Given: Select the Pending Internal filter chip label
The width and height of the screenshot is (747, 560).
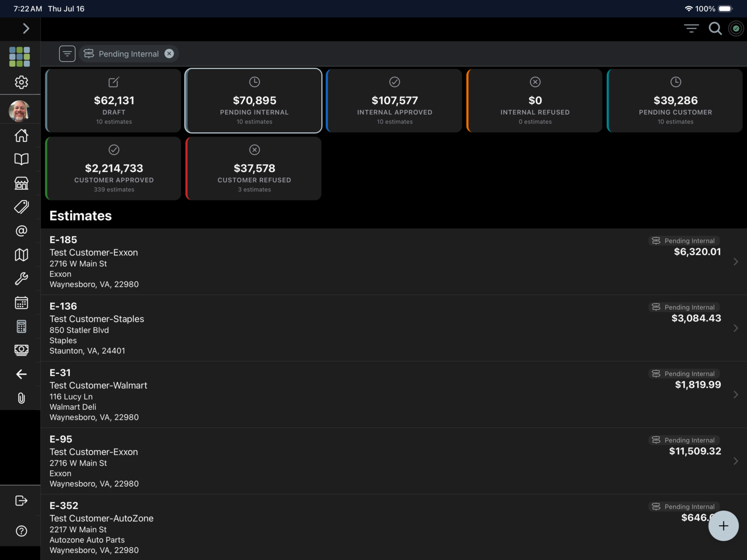Looking at the screenshot, I should click(x=129, y=54).
